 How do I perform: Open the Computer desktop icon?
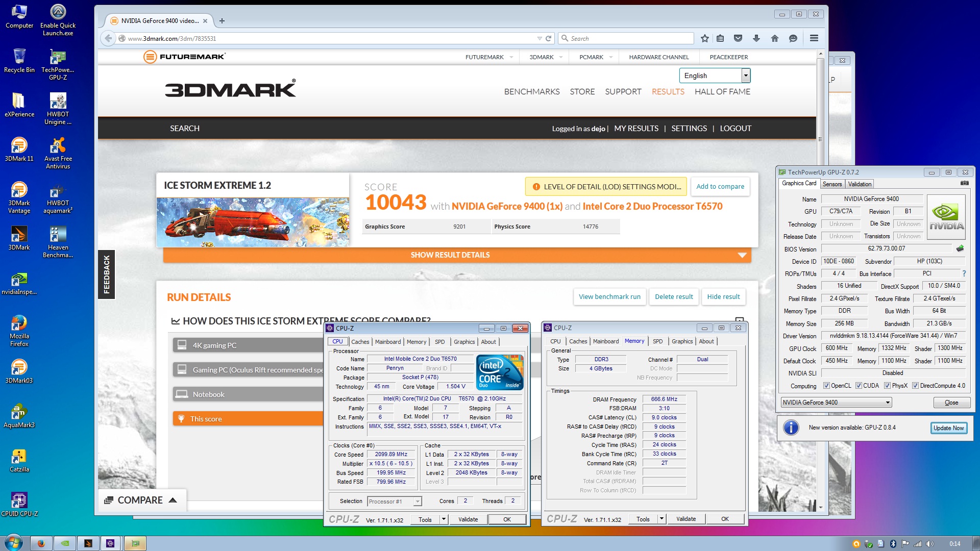[x=19, y=16]
